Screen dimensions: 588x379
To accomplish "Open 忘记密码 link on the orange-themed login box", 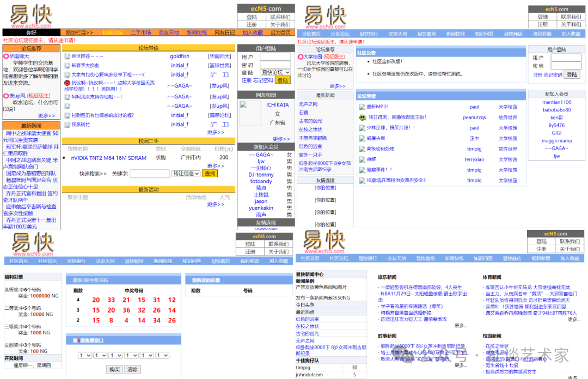I will point(263,80).
